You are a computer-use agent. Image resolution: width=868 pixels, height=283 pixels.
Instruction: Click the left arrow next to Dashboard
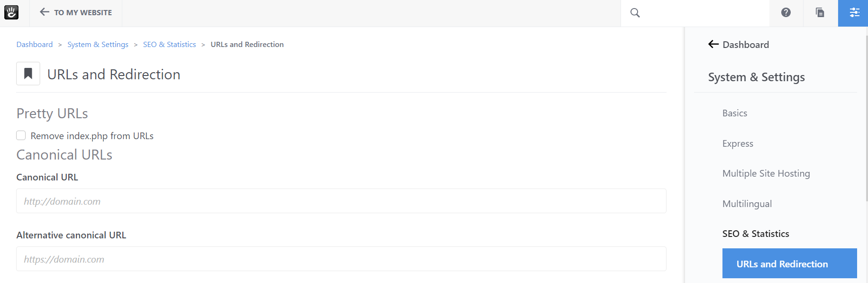pyautogui.click(x=713, y=44)
